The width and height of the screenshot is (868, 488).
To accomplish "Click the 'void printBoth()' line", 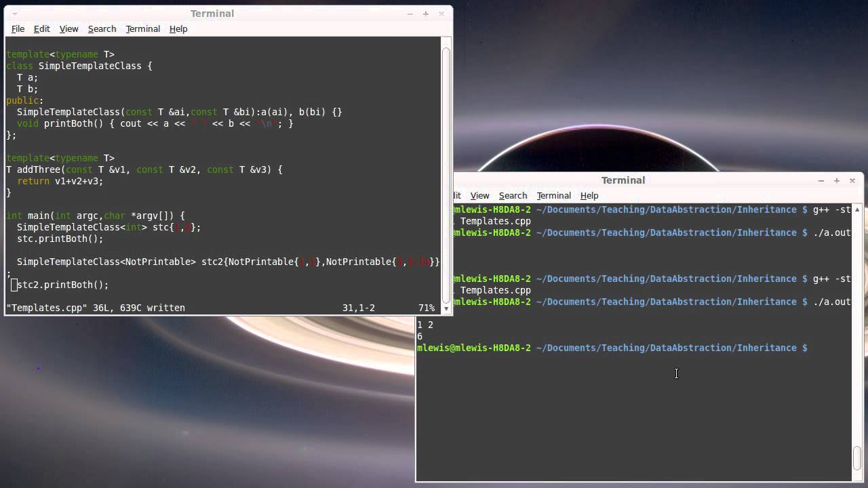I will pyautogui.click(x=155, y=123).
